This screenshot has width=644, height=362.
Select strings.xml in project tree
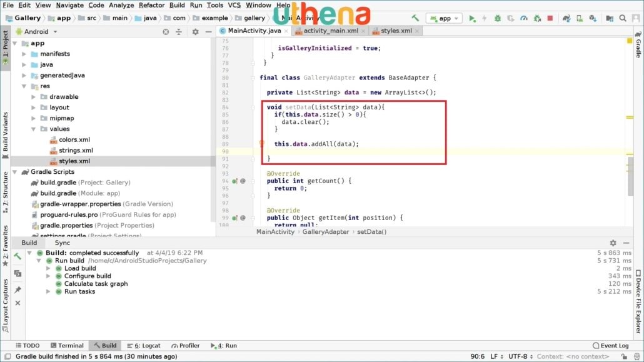coord(76,151)
